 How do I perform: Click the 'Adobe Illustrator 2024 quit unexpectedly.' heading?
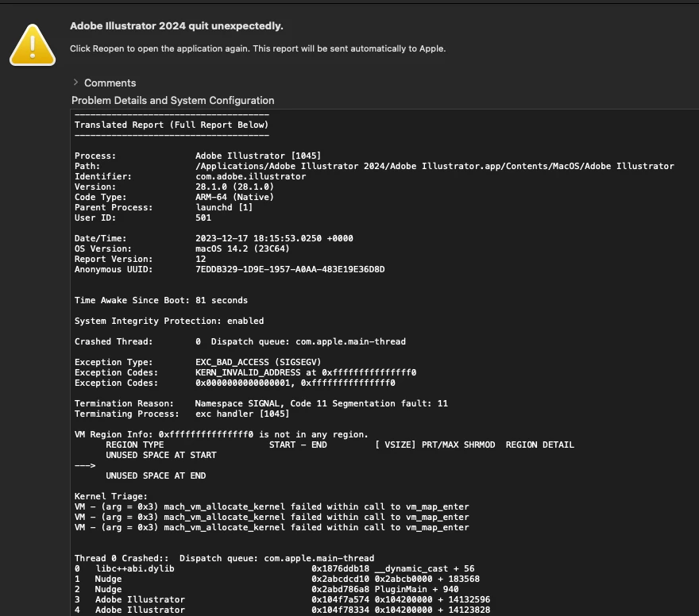point(176,26)
